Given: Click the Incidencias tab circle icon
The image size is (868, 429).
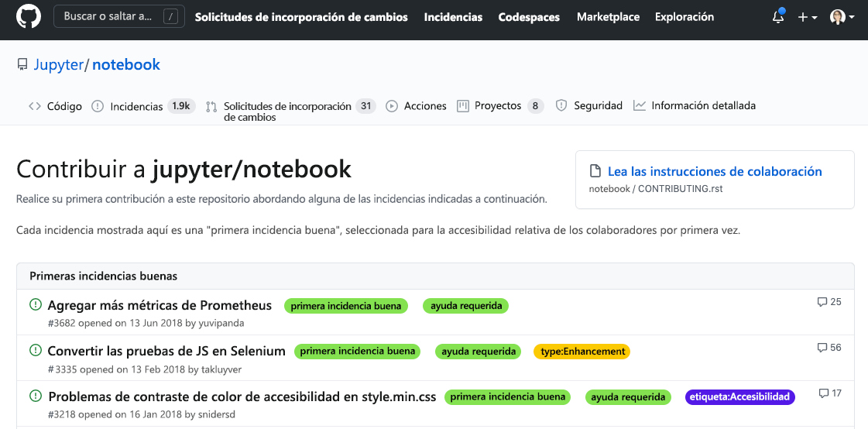Looking at the screenshot, I should pos(98,106).
